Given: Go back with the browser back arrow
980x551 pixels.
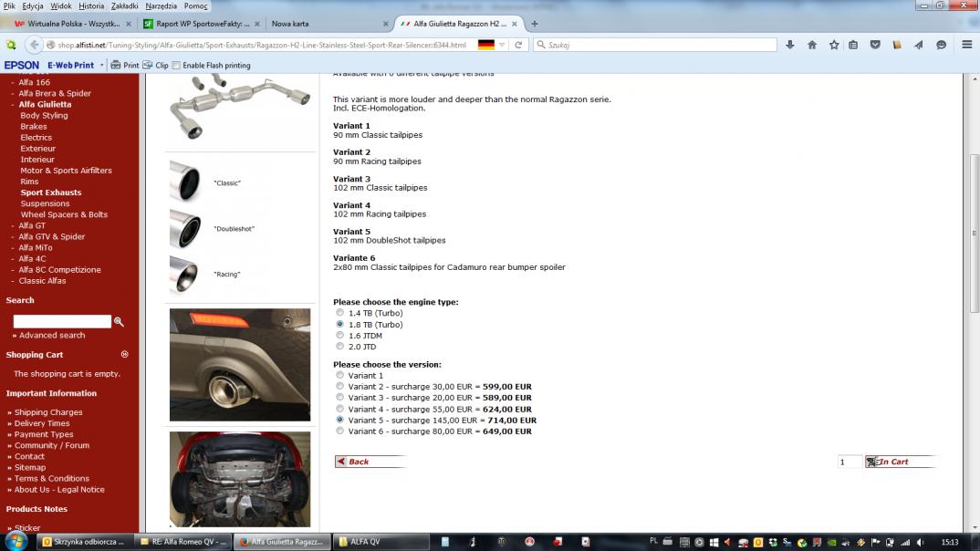Looking at the screenshot, I should click(35, 45).
